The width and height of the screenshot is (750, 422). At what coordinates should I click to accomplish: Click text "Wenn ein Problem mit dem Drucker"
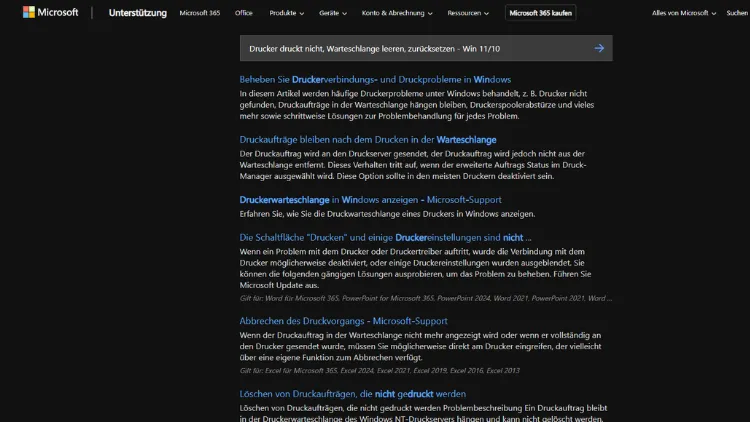415,268
